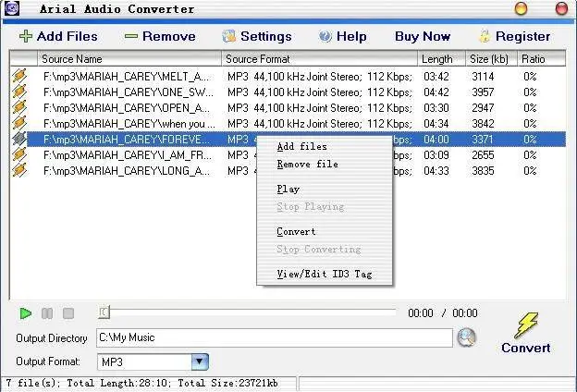Click the Output Directory text field

[x=275, y=337]
